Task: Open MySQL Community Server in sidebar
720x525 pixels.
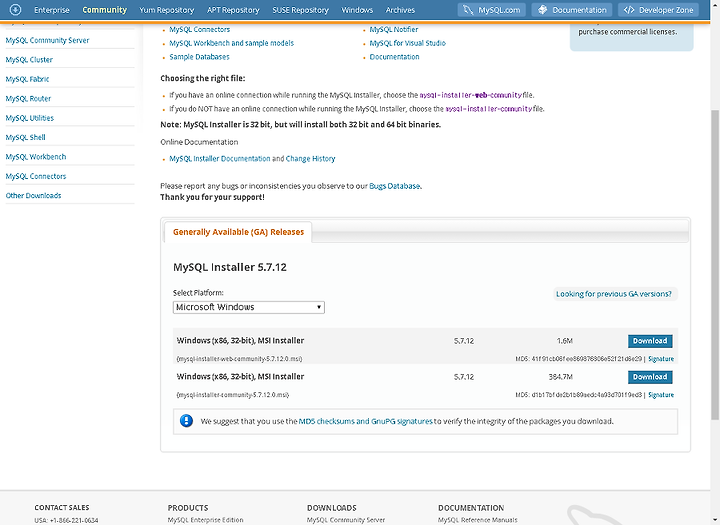Action: coord(47,40)
